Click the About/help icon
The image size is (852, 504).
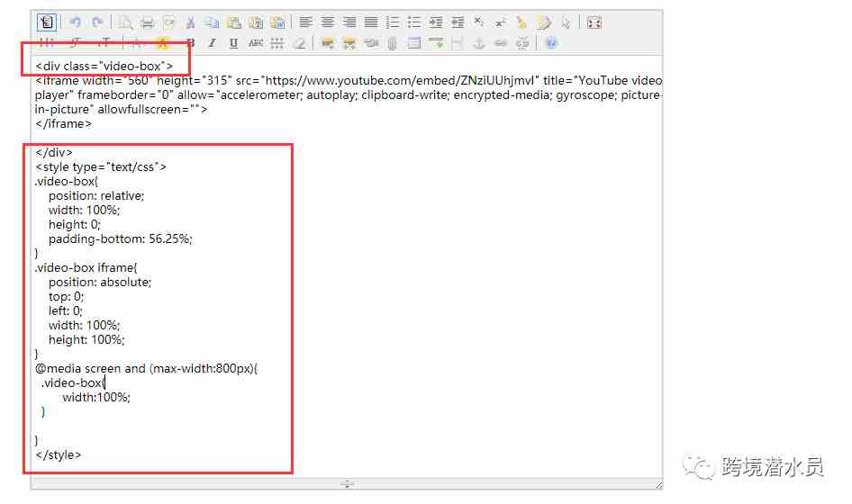(x=551, y=43)
